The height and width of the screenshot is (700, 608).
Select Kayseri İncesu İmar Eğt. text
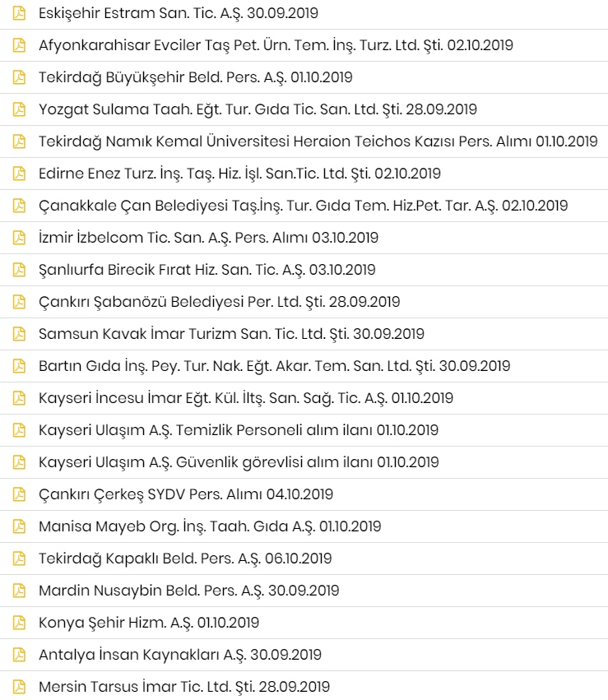pos(246,398)
